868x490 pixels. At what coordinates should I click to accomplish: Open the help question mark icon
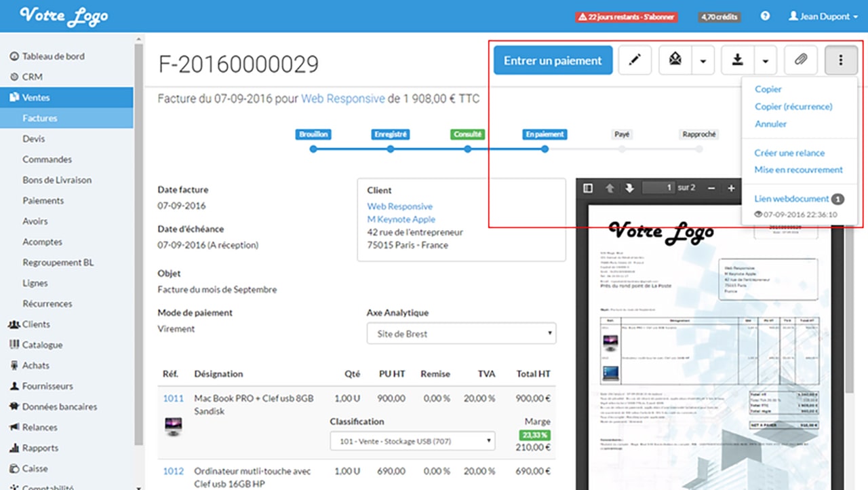pos(766,16)
